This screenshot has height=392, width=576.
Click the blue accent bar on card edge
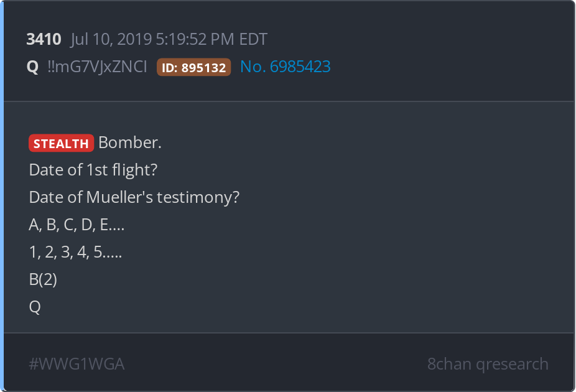(x=2, y=196)
